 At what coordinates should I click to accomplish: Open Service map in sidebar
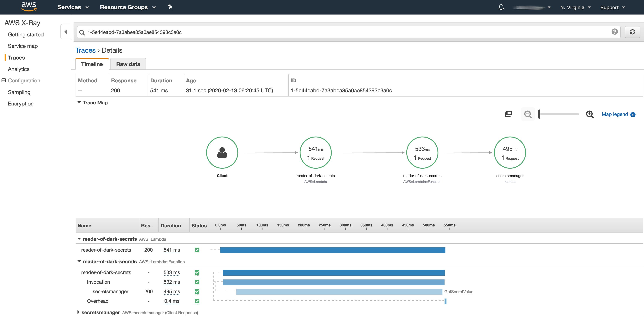[23, 46]
